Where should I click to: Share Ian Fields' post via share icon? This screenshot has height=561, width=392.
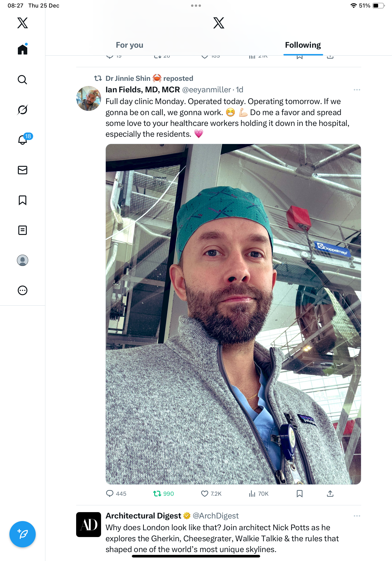pyautogui.click(x=330, y=494)
